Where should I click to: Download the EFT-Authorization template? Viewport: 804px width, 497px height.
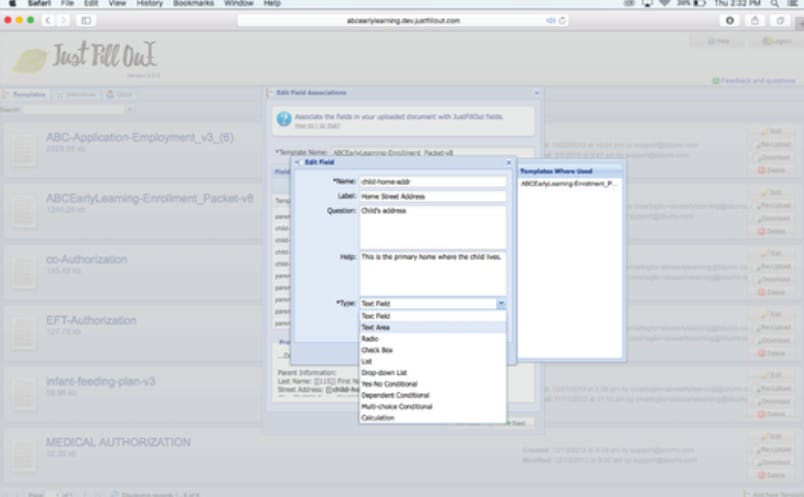pos(771,340)
